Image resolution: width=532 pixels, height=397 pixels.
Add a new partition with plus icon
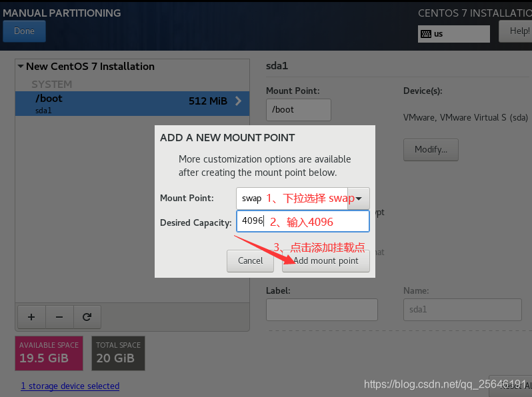[x=31, y=317]
